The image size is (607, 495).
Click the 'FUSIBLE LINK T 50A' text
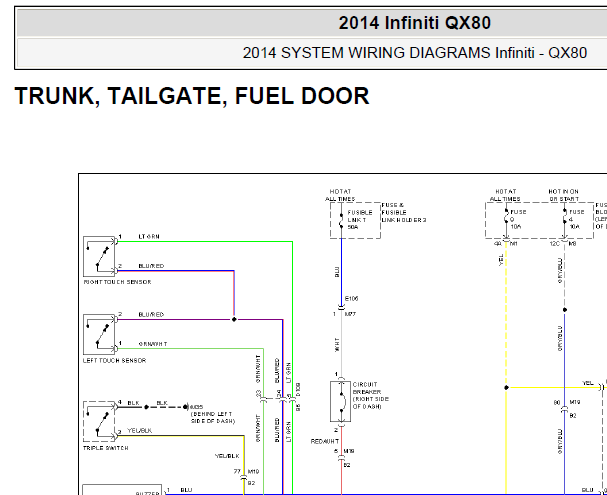(360, 220)
